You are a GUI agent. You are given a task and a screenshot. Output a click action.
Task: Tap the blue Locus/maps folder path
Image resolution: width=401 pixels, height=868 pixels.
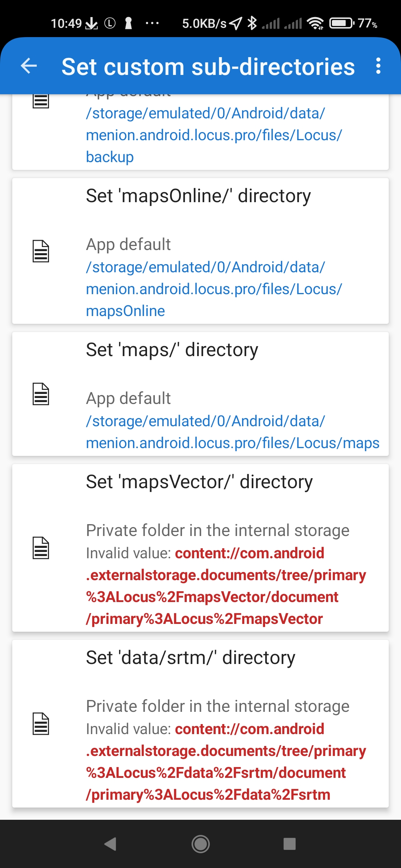(232, 432)
